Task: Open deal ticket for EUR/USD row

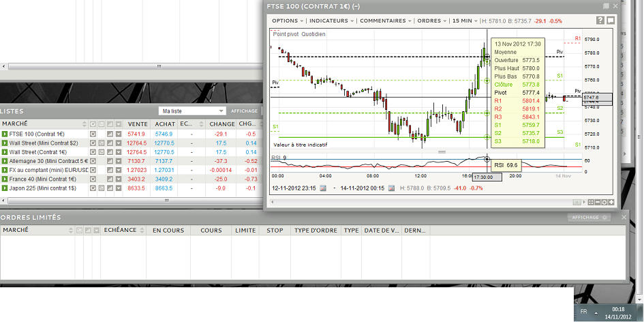Action: pyautogui.click(x=5, y=170)
